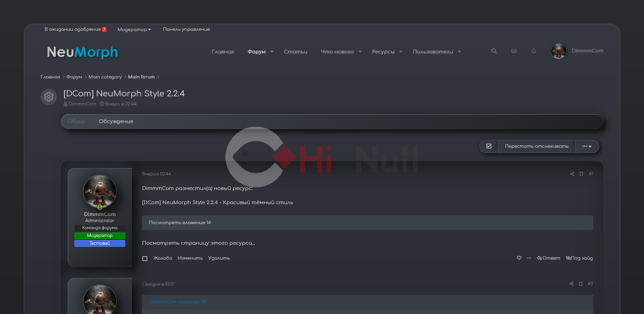Click the green Модератор banner
The image size is (644, 314).
click(100, 236)
